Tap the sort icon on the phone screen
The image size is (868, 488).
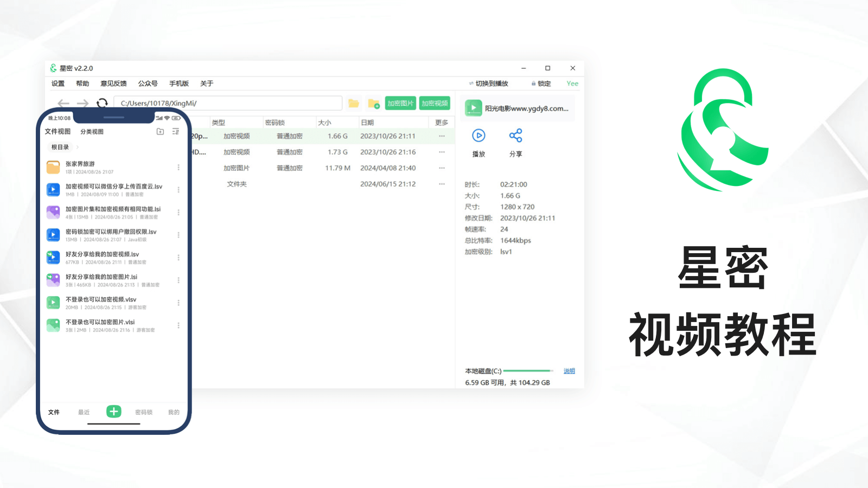(x=176, y=132)
